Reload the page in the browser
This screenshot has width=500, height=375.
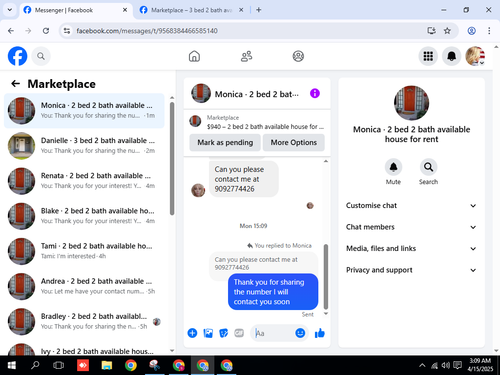coord(46,31)
